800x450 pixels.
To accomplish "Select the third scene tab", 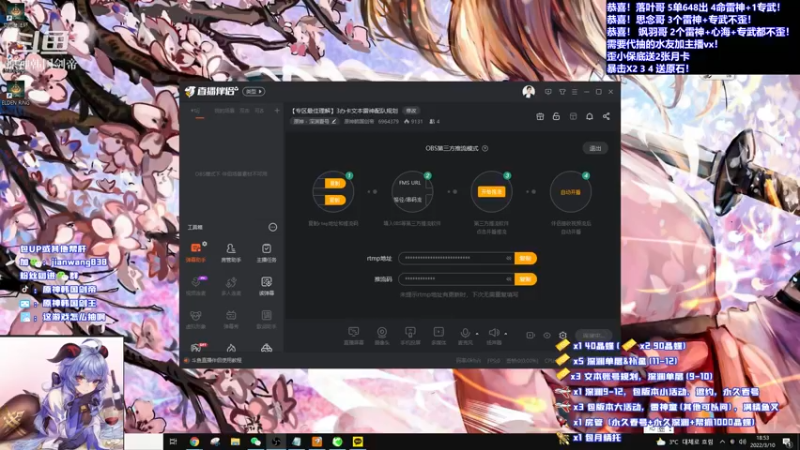I will (244, 111).
